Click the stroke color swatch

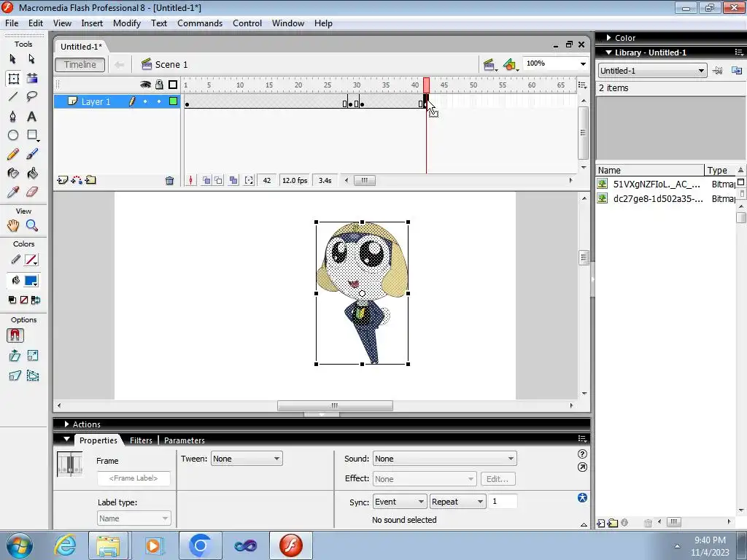pyautogui.click(x=31, y=260)
